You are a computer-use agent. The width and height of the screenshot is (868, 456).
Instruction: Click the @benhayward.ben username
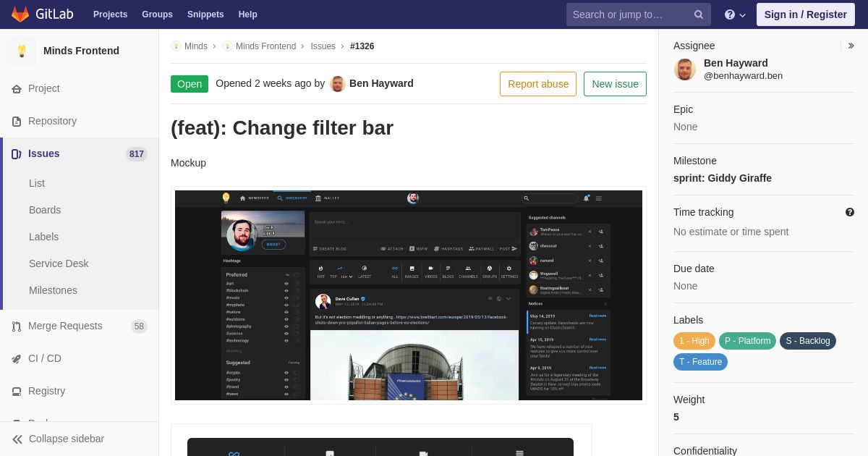click(743, 76)
